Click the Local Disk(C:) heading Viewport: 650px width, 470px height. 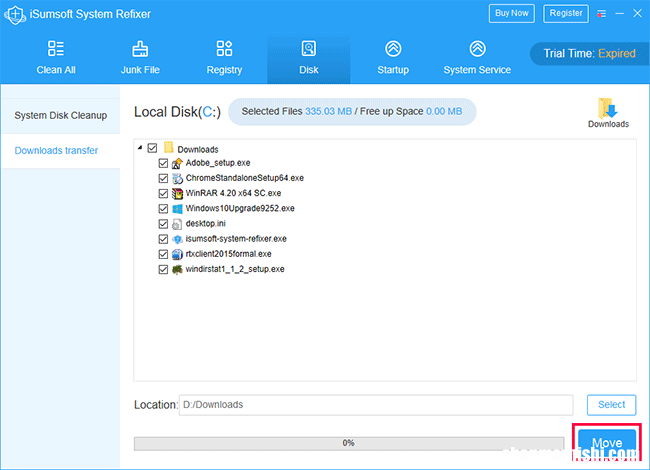point(177,112)
